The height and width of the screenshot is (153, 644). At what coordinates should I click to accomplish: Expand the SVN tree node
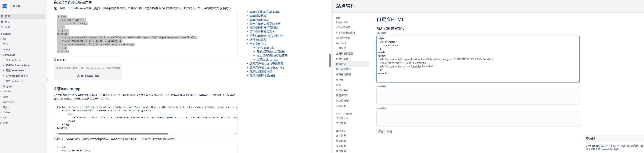click(x=1, y=44)
